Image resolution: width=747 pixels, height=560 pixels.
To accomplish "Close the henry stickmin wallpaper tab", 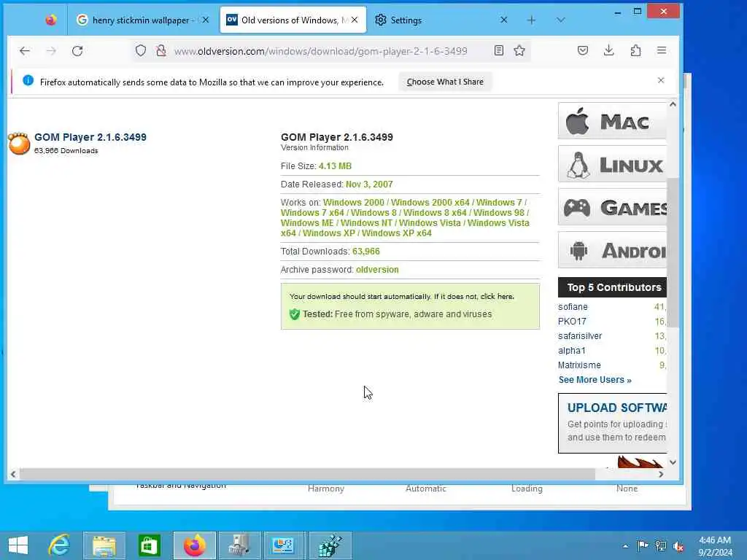I will point(205,20).
